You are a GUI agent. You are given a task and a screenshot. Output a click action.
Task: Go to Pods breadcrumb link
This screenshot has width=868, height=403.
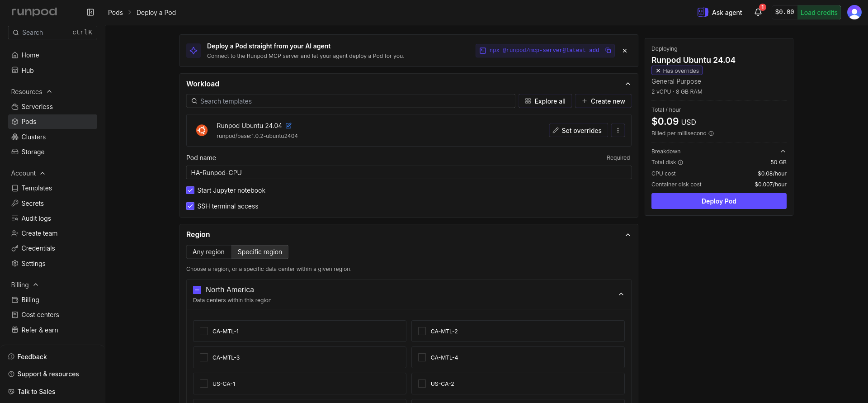[x=115, y=13]
